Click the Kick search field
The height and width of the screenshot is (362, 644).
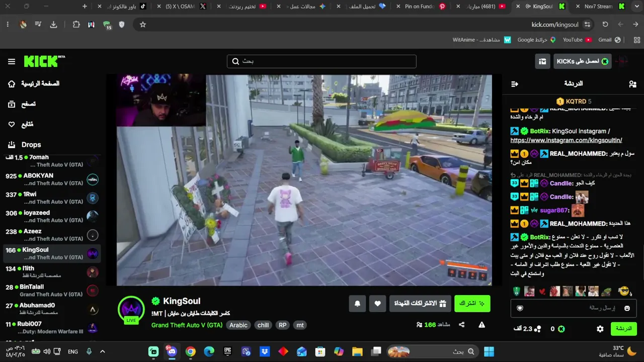[321, 61]
